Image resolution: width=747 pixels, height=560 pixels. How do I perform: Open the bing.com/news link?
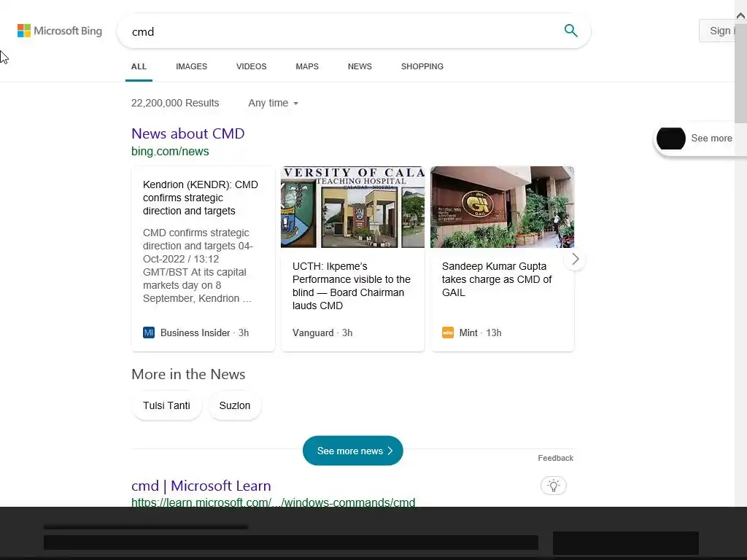[170, 152]
